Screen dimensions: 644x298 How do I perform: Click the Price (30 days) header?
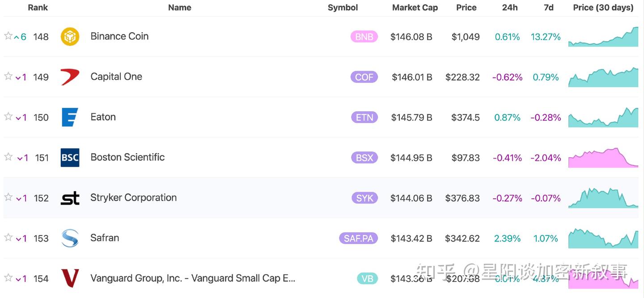(x=603, y=8)
